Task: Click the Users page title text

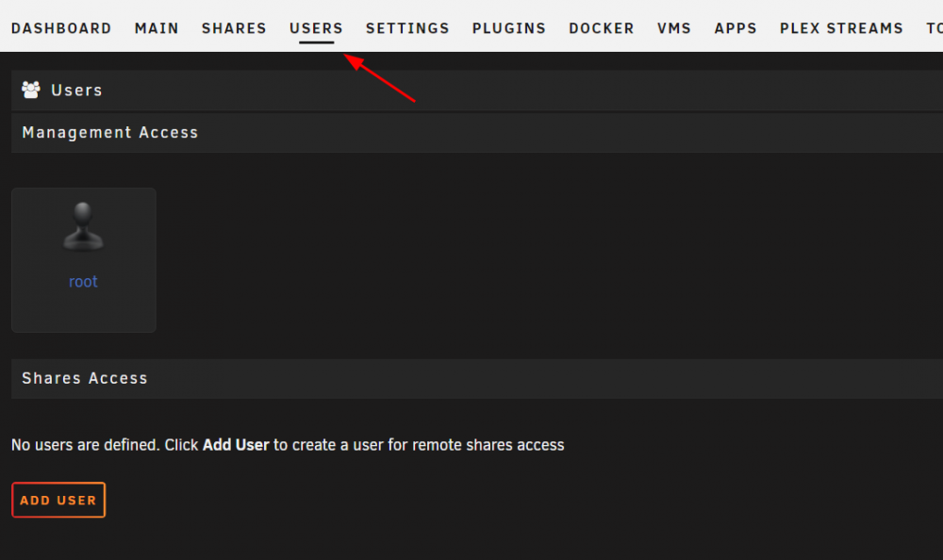Action: pos(76,91)
